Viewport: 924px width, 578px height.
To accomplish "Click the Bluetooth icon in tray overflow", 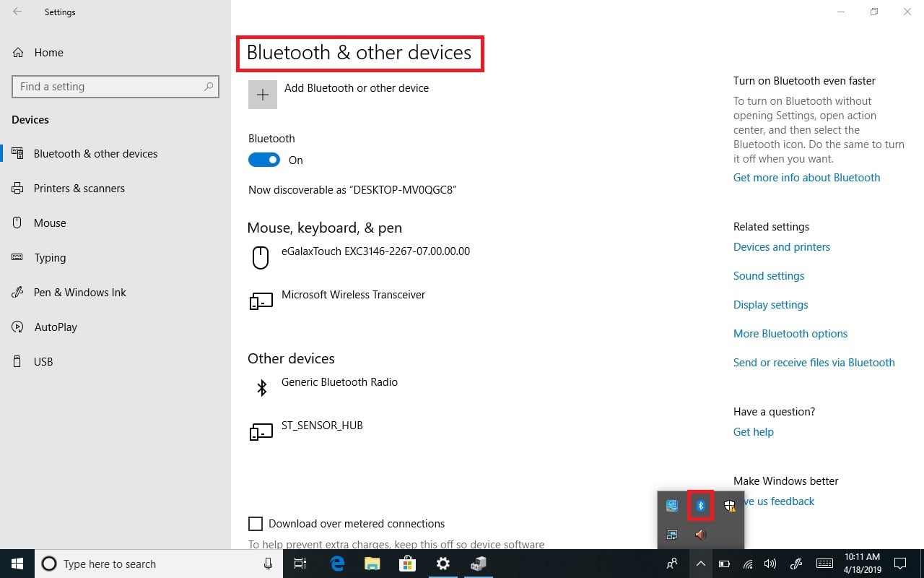I will pyautogui.click(x=700, y=506).
